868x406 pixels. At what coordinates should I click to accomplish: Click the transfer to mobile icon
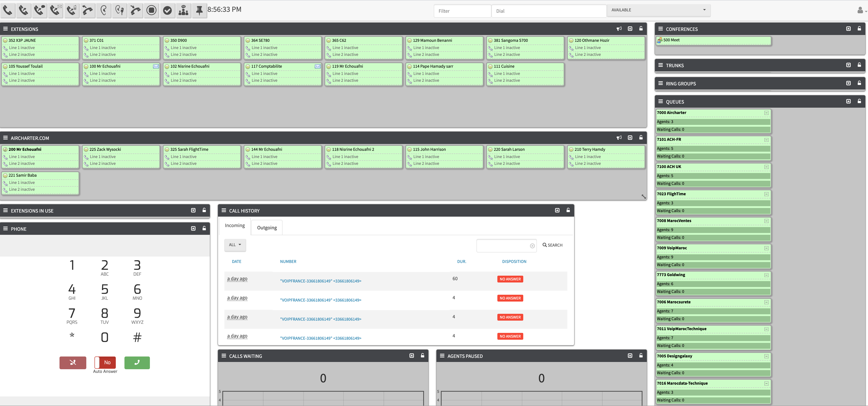coord(72,10)
